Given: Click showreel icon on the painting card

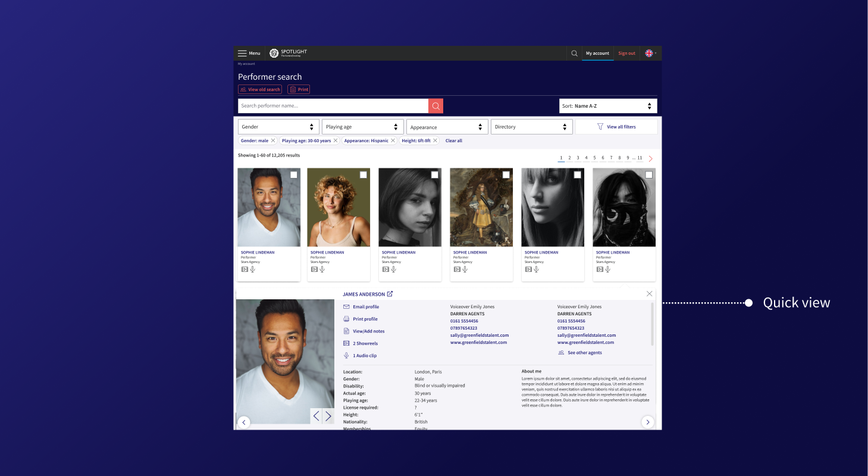Looking at the screenshot, I should click(457, 269).
